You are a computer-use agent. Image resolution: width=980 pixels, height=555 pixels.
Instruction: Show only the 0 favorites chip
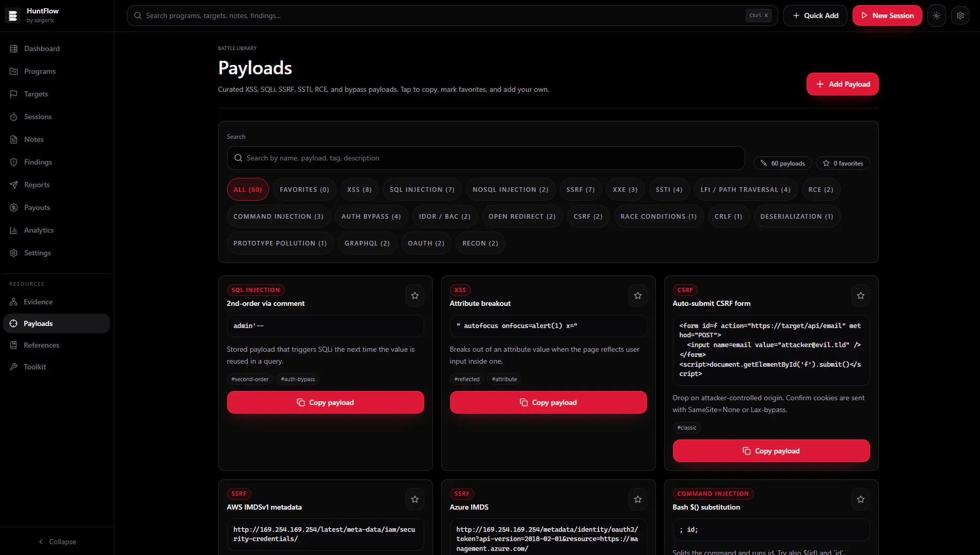click(x=843, y=163)
